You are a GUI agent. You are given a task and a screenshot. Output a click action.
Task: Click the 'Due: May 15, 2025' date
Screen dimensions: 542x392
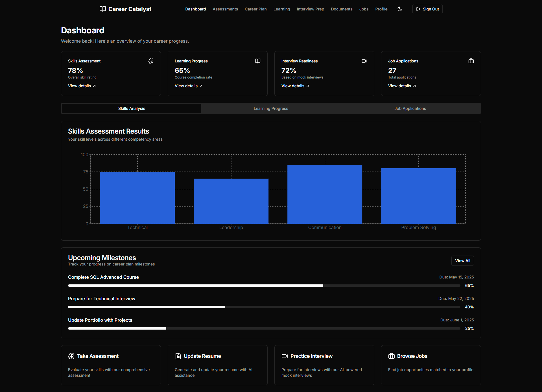click(456, 277)
